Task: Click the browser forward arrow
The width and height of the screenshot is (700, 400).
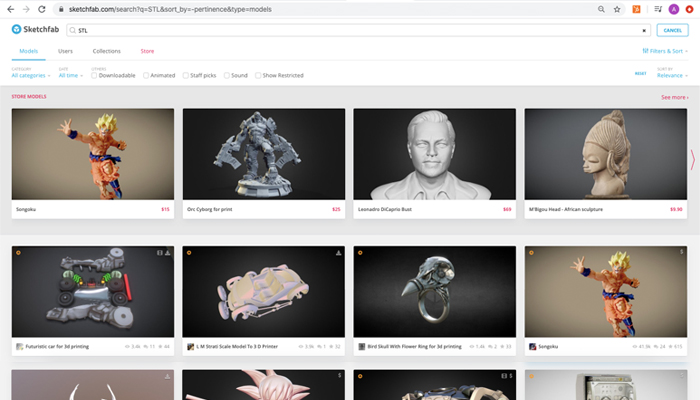Action: click(x=26, y=9)
